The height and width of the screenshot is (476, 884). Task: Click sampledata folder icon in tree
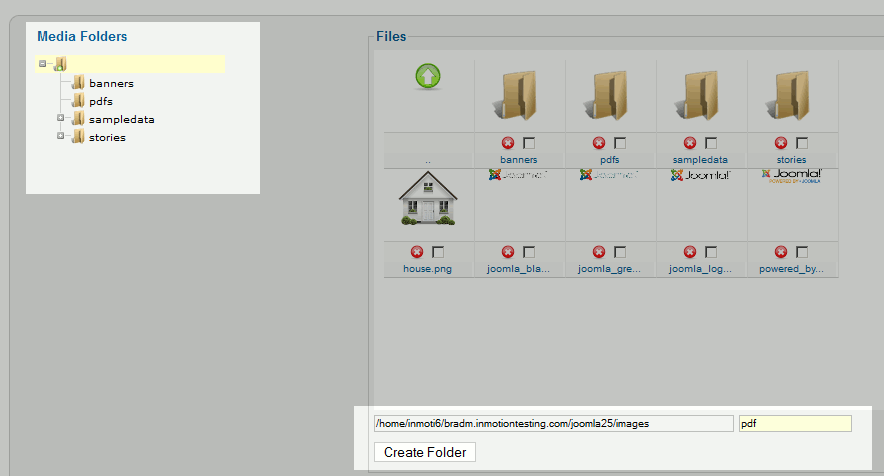point(78,119)
